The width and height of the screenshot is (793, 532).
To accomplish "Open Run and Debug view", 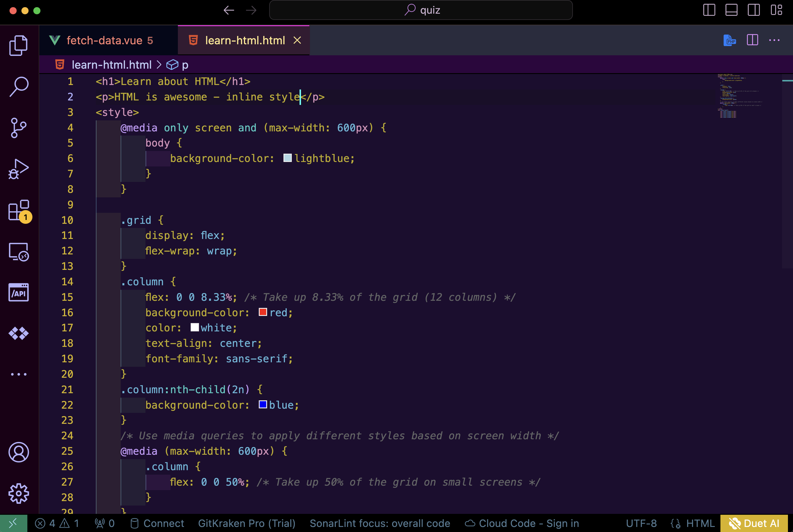I will (x=18, y=169).
